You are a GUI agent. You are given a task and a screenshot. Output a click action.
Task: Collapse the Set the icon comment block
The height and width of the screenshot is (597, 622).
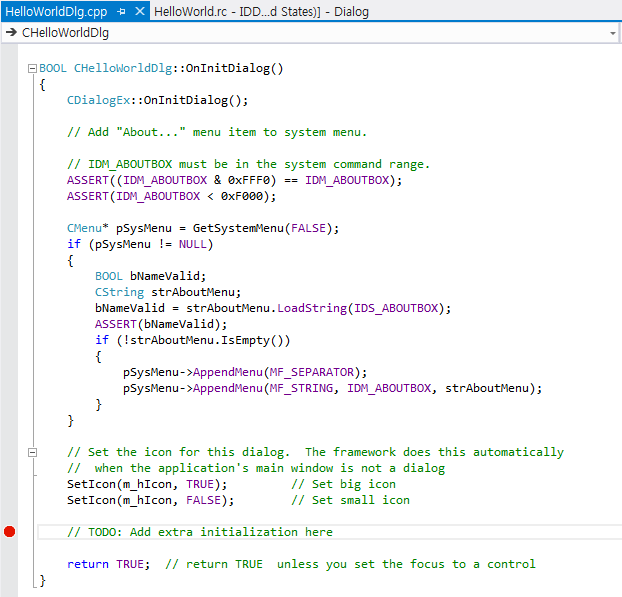tap(32, 452)
